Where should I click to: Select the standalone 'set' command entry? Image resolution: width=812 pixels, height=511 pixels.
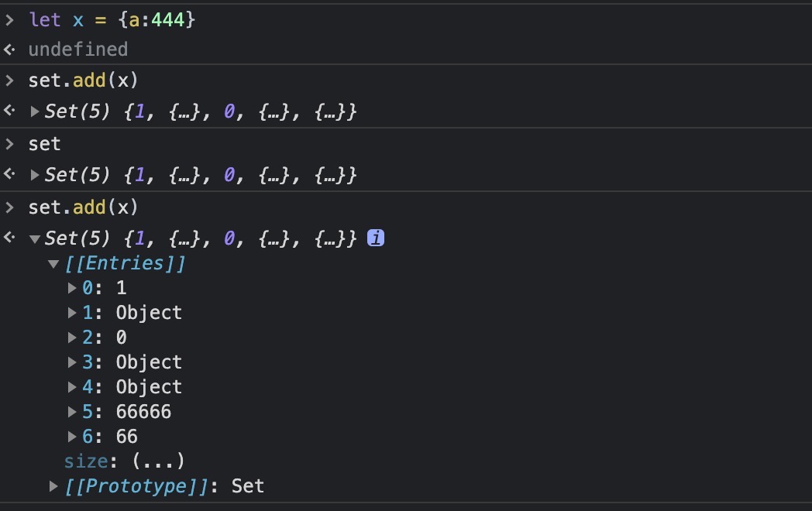pos(44,145)
